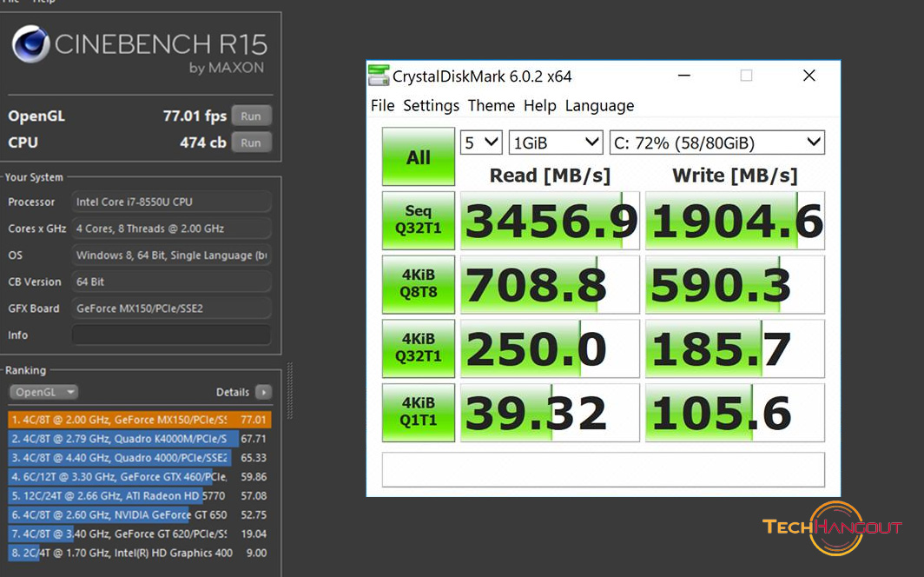
Task: Open the File menu in CrystalDiskMark
Action: point(382,105)
